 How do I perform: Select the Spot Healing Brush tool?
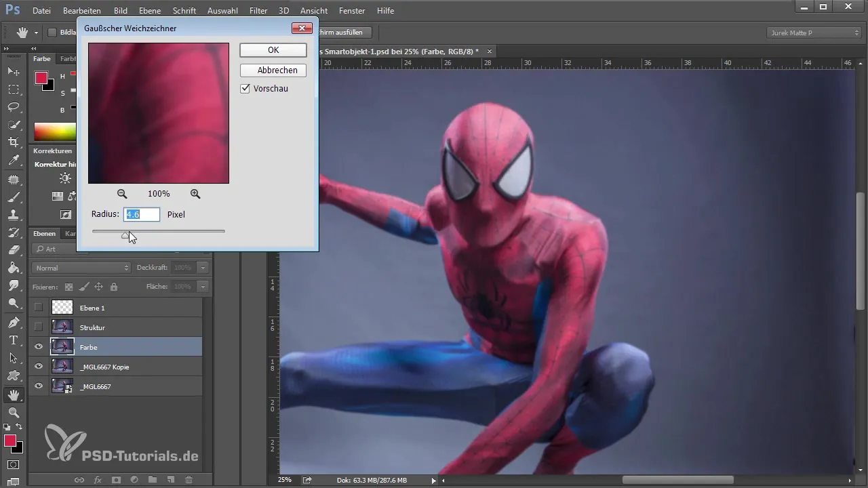click(13, 180)
